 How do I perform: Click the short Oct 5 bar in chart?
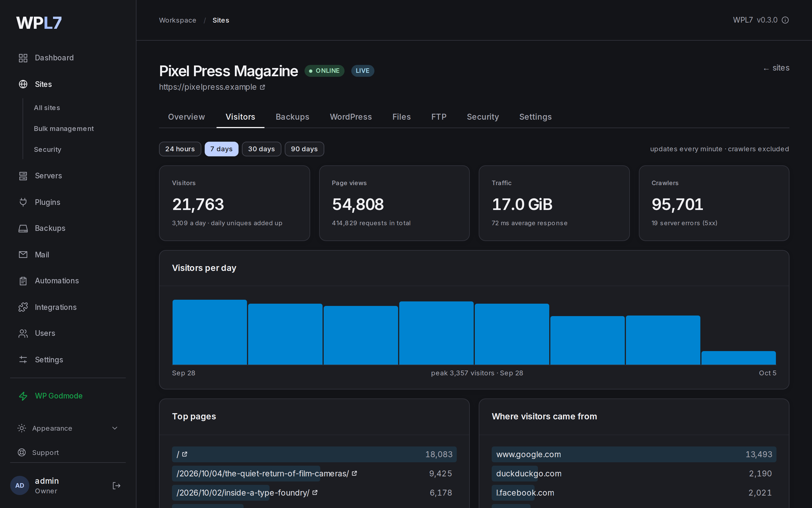[x=738, y=358]
